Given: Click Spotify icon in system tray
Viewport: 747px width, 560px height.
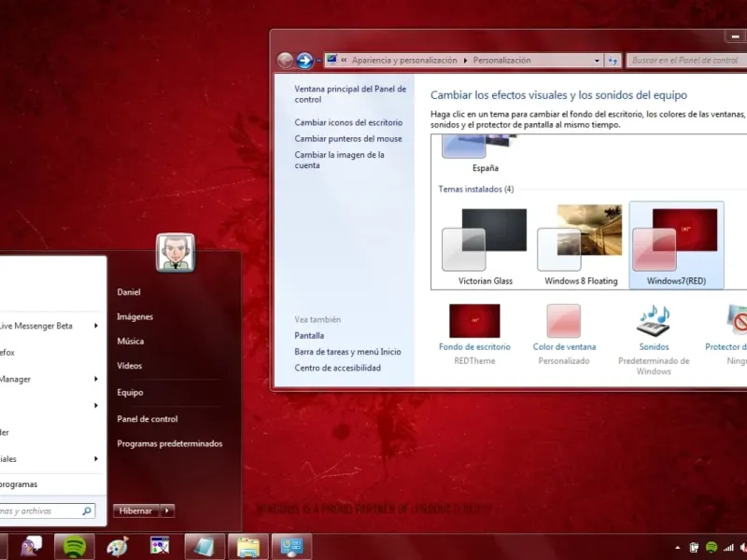Looking at the screenshot, I should click(712, 548).
